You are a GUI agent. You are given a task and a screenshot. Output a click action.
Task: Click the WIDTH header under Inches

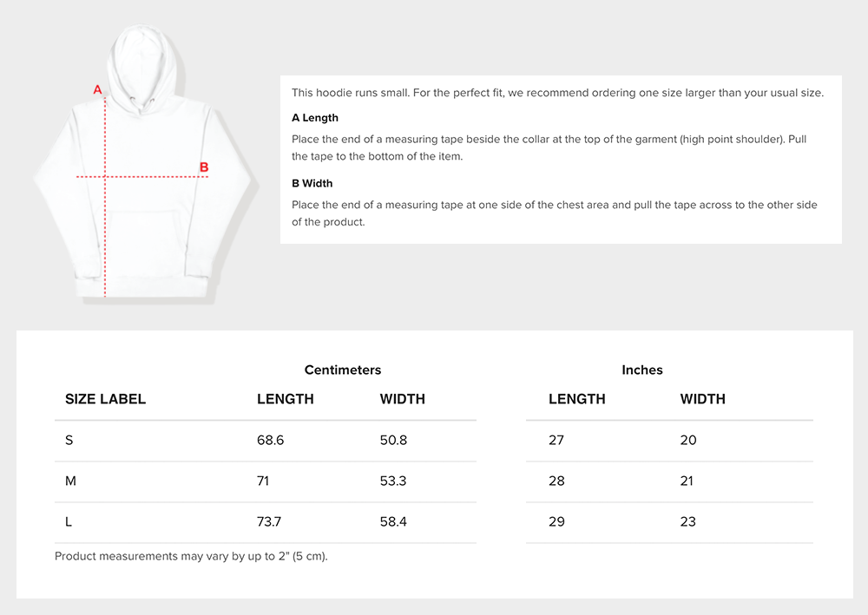click(703, 400)
